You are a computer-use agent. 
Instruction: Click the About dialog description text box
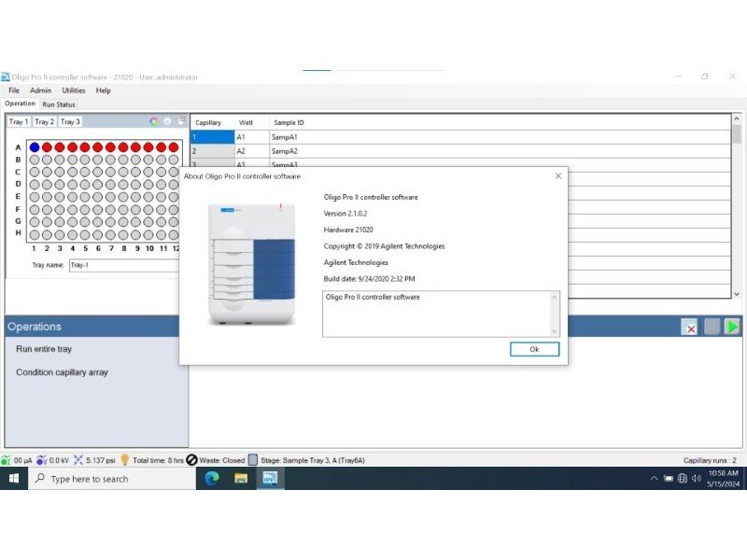[436, 314]
